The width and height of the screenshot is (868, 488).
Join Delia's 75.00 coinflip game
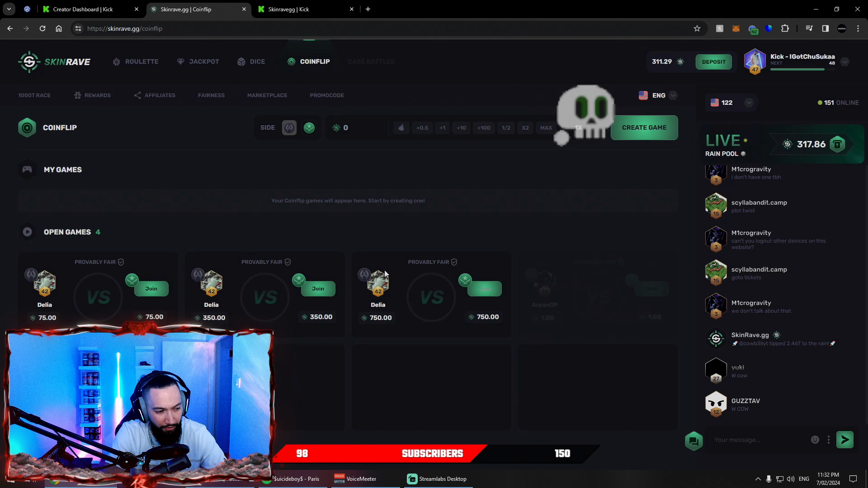click(x=151, y=289)
